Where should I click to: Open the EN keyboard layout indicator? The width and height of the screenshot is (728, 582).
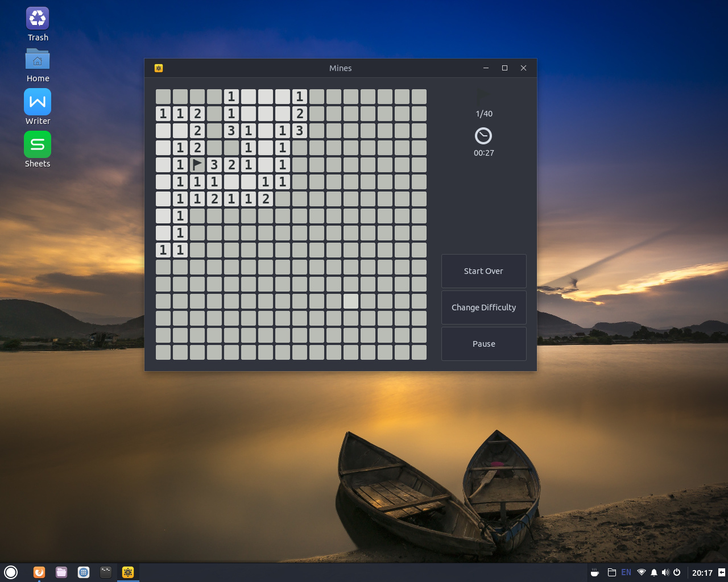(x=626, y=572)
